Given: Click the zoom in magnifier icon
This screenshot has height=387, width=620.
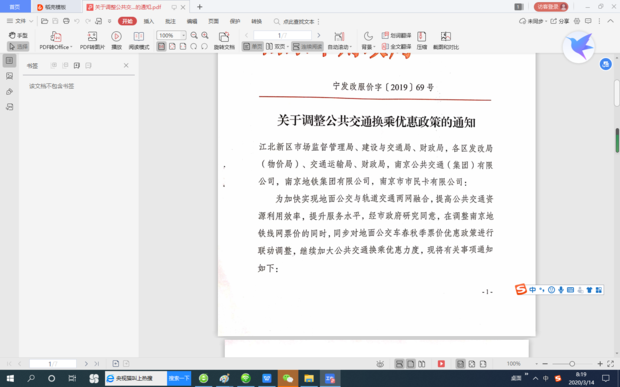Looking at the screenshot, I should coord(205,36).
